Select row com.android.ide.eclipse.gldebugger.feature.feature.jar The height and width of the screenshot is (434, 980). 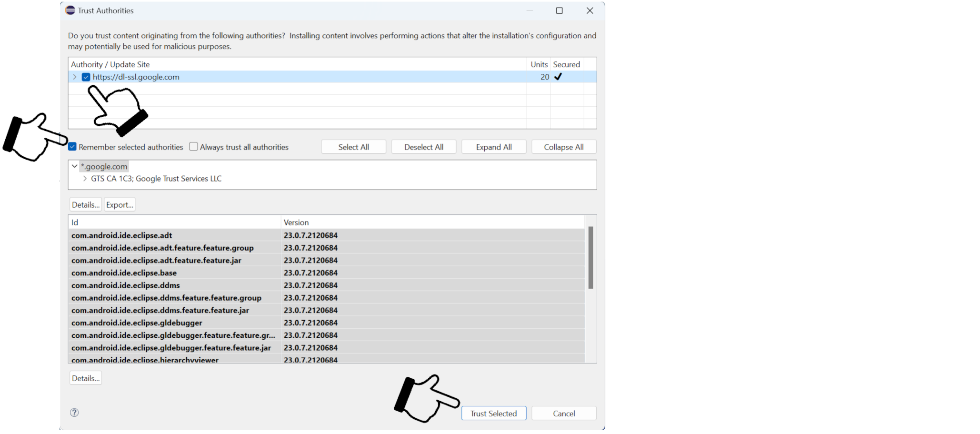point(326,348)
